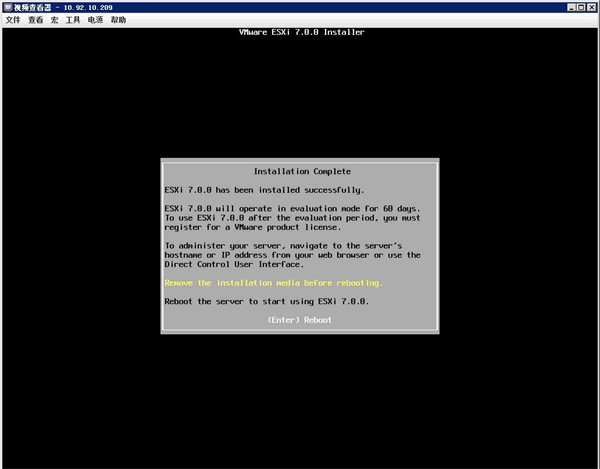Click the viewer window title bar icon

click(8, 7)
